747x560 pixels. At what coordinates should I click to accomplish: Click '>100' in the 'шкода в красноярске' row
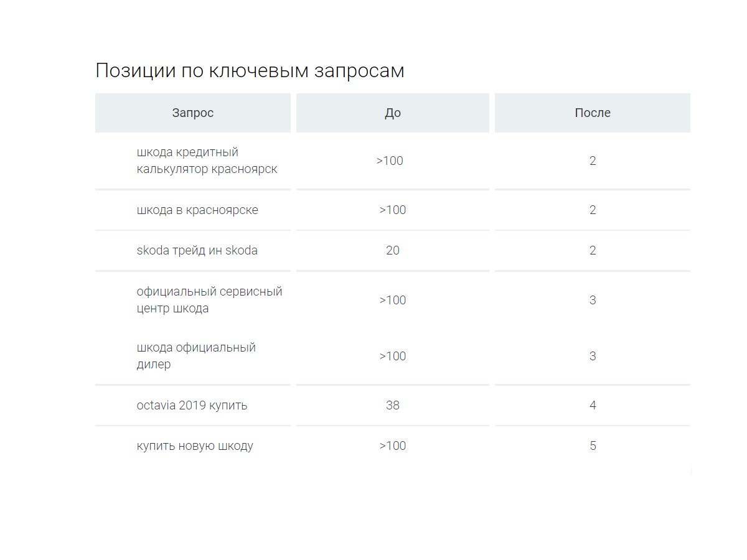click(x=393, y=210)
